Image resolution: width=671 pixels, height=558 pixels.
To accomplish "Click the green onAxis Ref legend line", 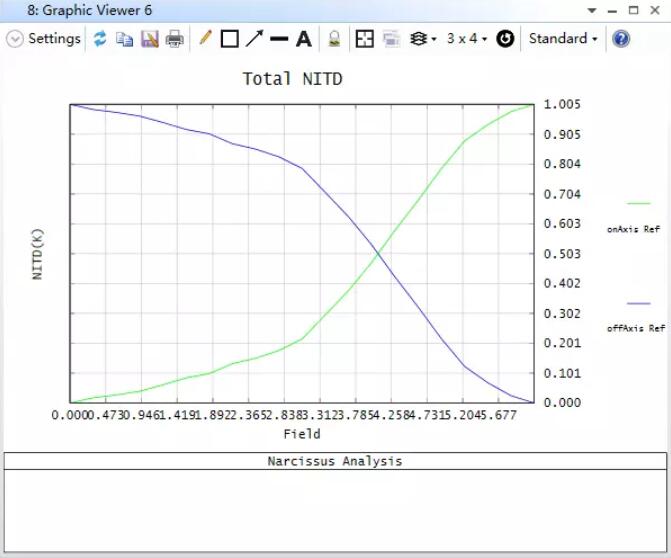I will pos(638,203).
